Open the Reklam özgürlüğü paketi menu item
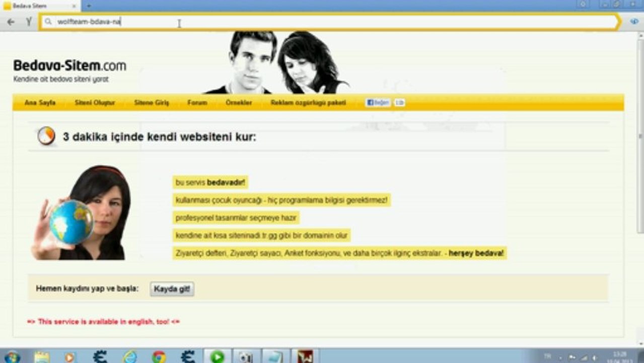 (x=308, y=103)
